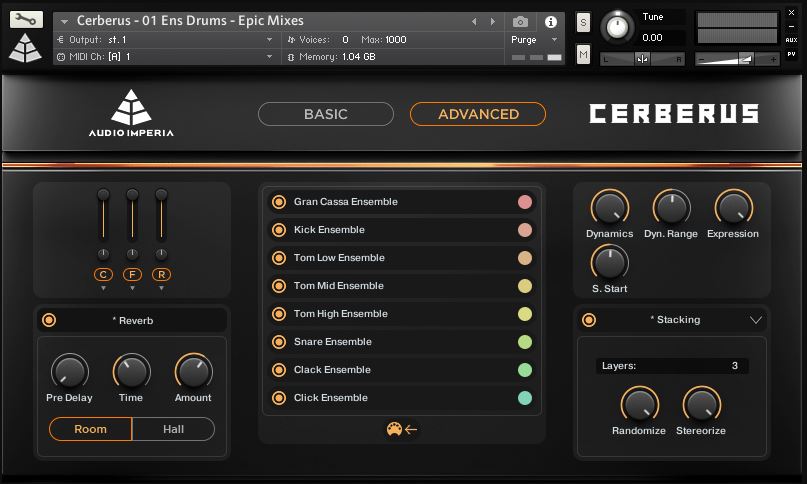Toggle the PV button
The height and width of the screenshot is (484, 807).
click(791, 54)
